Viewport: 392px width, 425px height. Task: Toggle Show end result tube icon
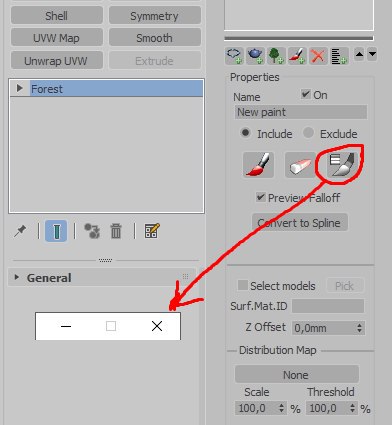point(56,231)
